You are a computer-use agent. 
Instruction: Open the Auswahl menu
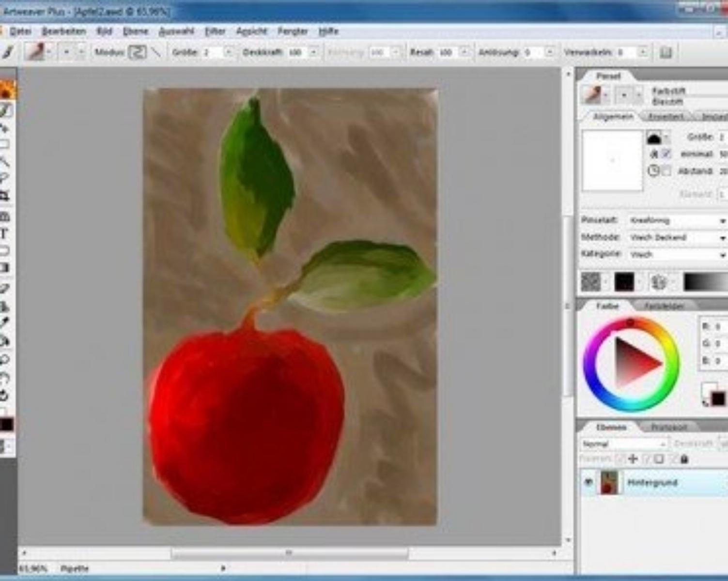tap(176, 31)
